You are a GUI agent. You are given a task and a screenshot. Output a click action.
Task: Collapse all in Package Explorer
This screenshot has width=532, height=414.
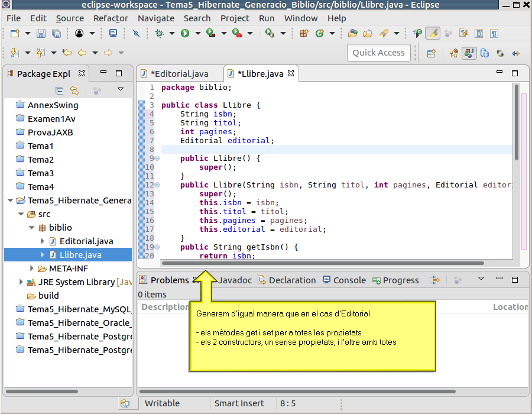[59, 90]
